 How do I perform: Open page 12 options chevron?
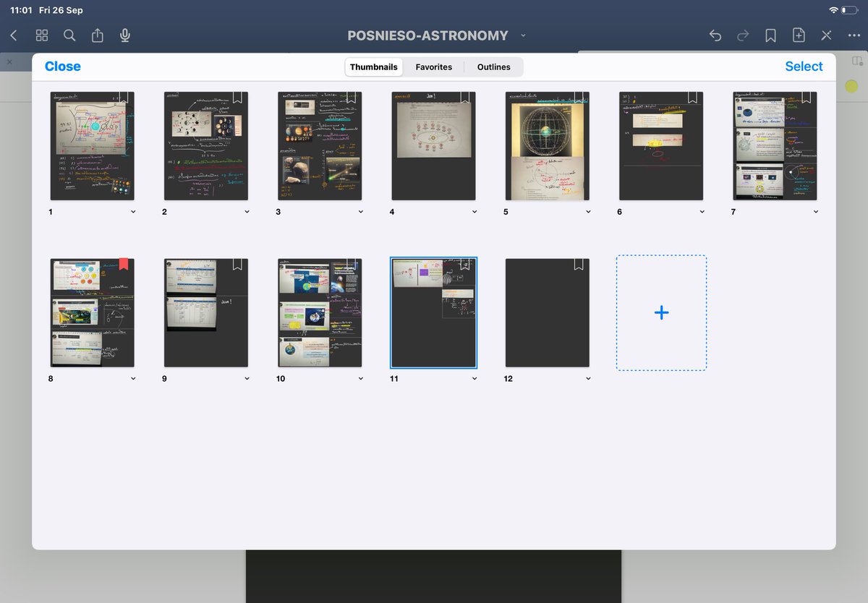(x=588, y=379)
